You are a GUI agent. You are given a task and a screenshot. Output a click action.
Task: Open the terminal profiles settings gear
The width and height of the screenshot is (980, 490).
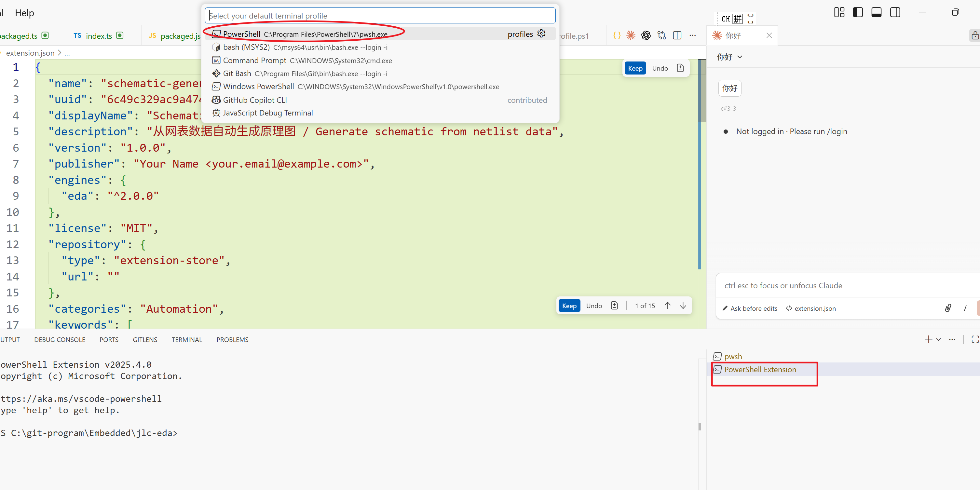(541, 34)
